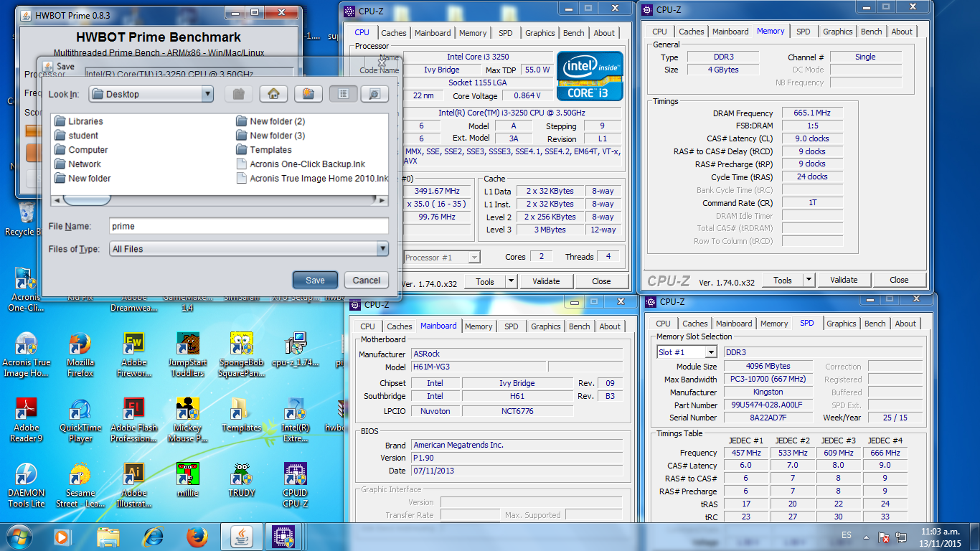Open About tab in bottom-right CPU-Z window
980x551 pixels.
click(x=905, y=323)
